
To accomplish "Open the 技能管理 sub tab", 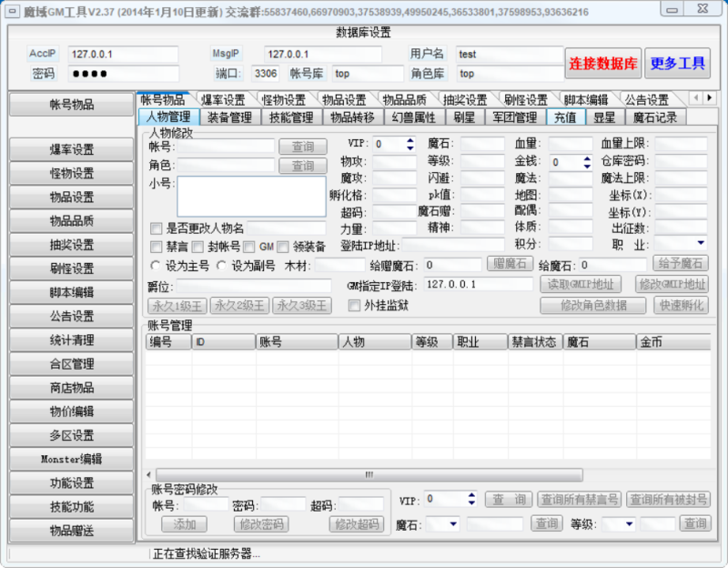I will [x=291, y=117].
